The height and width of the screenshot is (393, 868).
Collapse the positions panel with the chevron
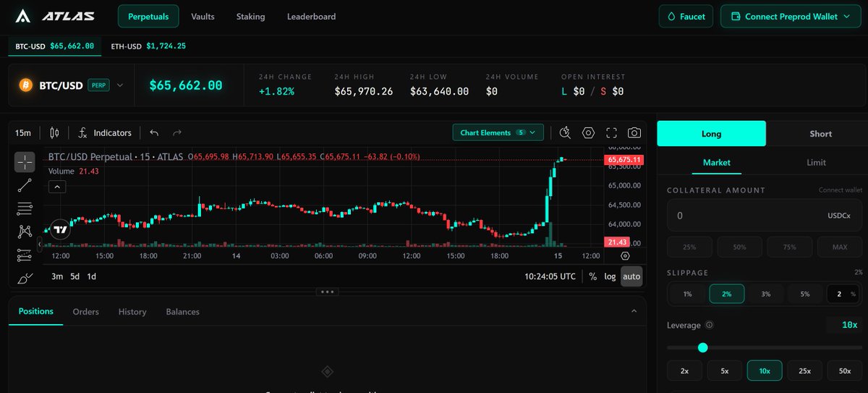tap(634, 311)
